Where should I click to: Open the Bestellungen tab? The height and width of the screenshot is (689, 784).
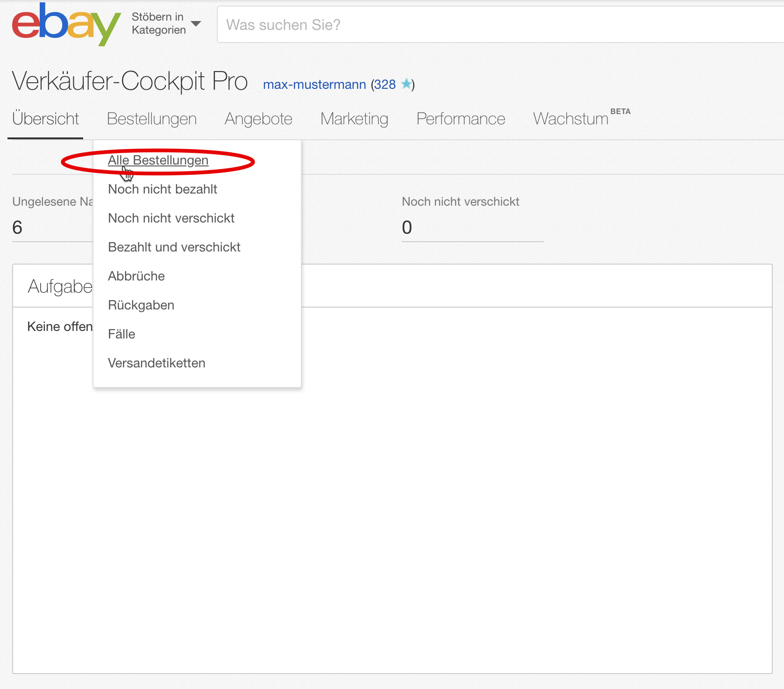[152, 119]
